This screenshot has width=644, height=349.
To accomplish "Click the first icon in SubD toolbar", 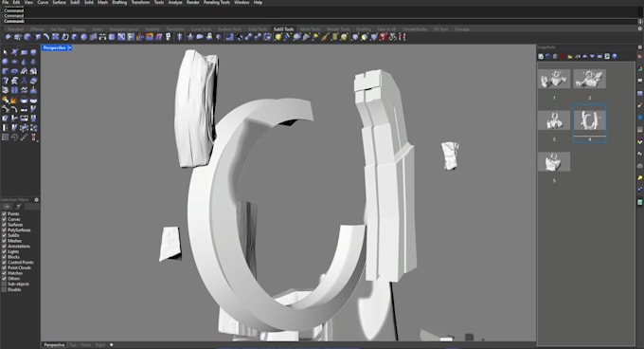I will [x=9, y=37].
